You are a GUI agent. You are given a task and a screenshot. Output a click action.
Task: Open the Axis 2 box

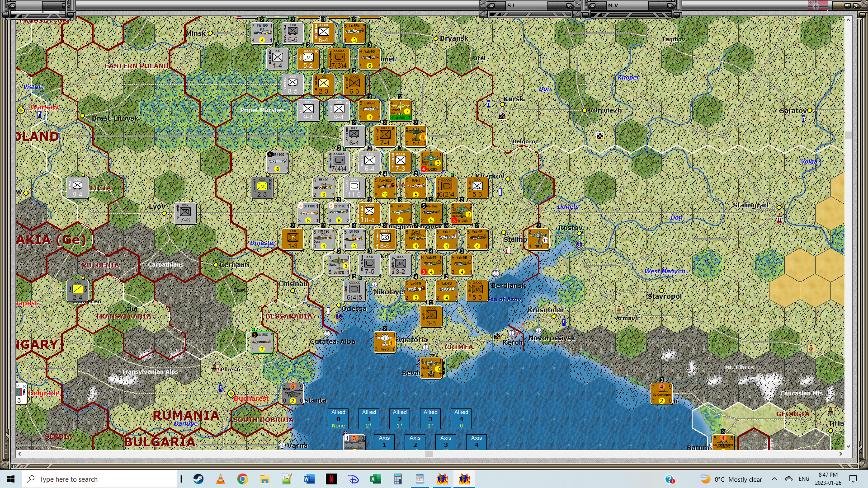415,442
